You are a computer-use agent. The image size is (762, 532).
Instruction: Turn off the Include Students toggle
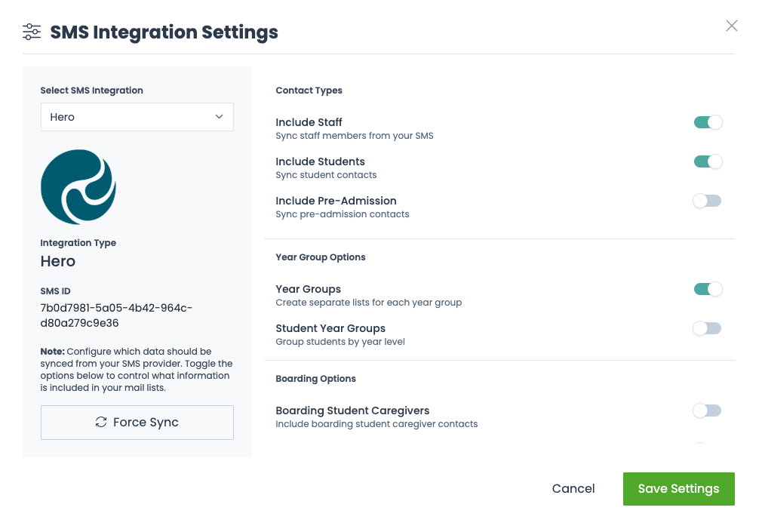(708, 161)
